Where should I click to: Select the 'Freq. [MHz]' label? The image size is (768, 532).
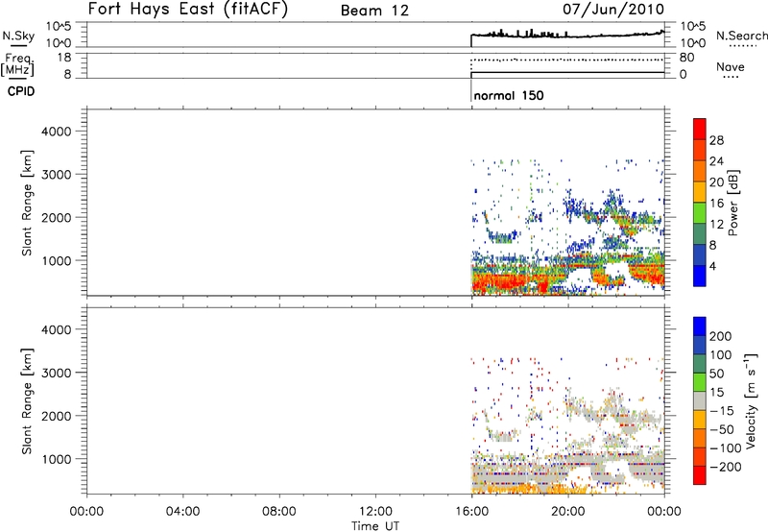(x=17, y=64)
